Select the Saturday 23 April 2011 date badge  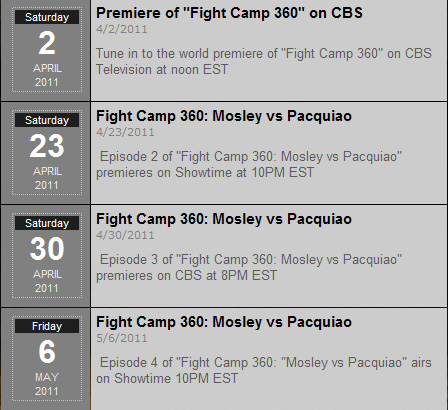pyautogui.click(x=47, y=153)
